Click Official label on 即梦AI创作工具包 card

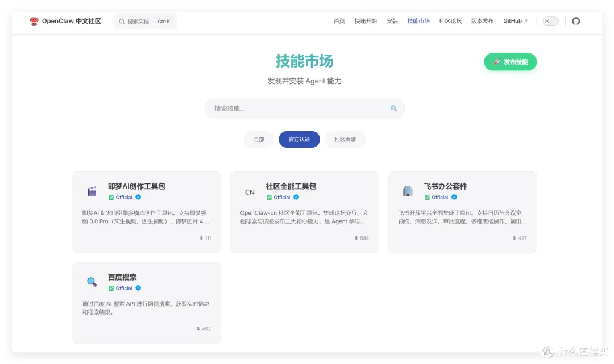[124, 198]
